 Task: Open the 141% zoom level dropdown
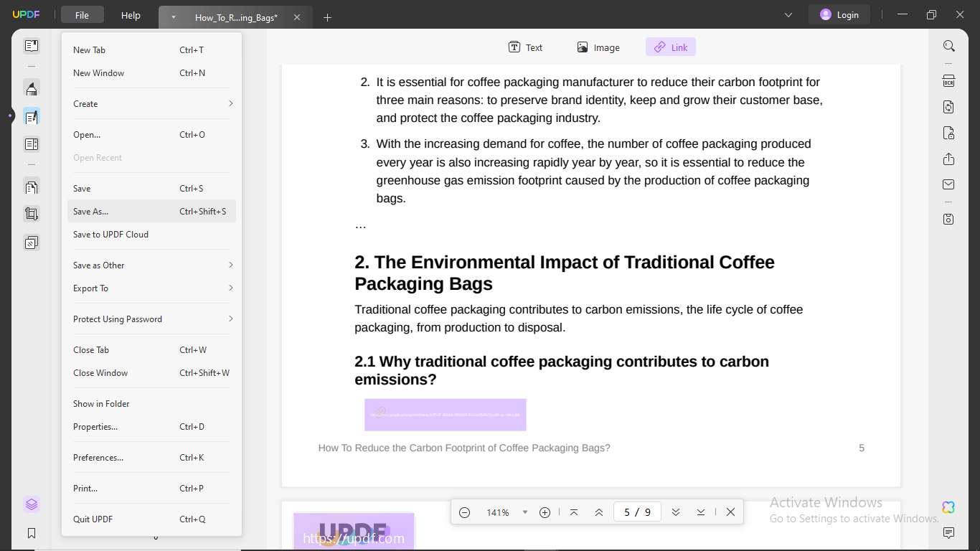tap(524, 512)
